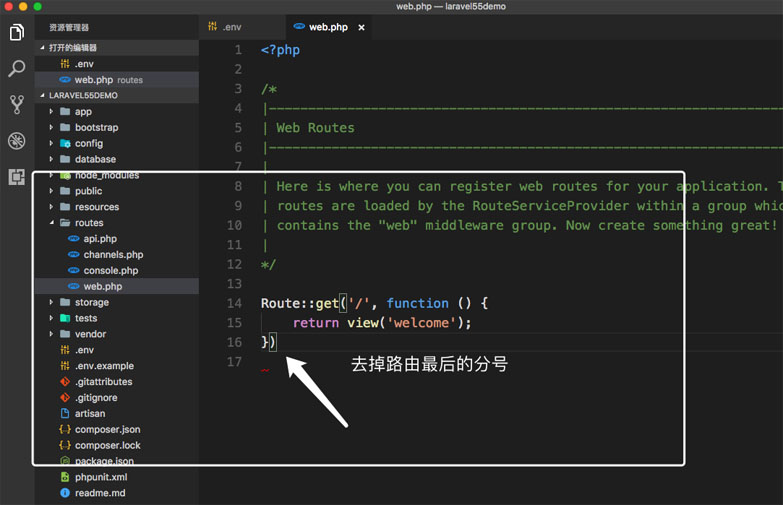Collapse the LARAVEL55DEMO section
The width and height of the screenshot is (783, 505).
click(42, 95)
